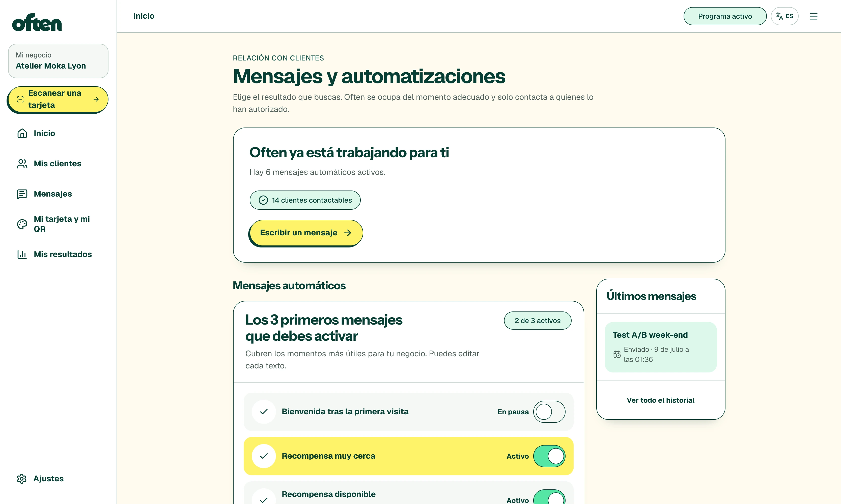Click the arrow icon in Escribir un mensaje
Image resolution: width=841 pixels, height=504 pixels.
click(x=347, y=233)
